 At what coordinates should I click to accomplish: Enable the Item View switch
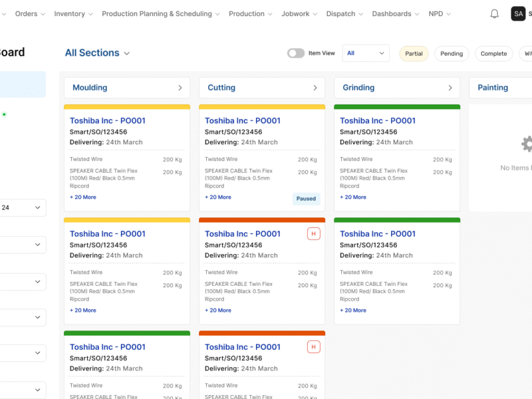pyautogui.click(x=295, y=53)
